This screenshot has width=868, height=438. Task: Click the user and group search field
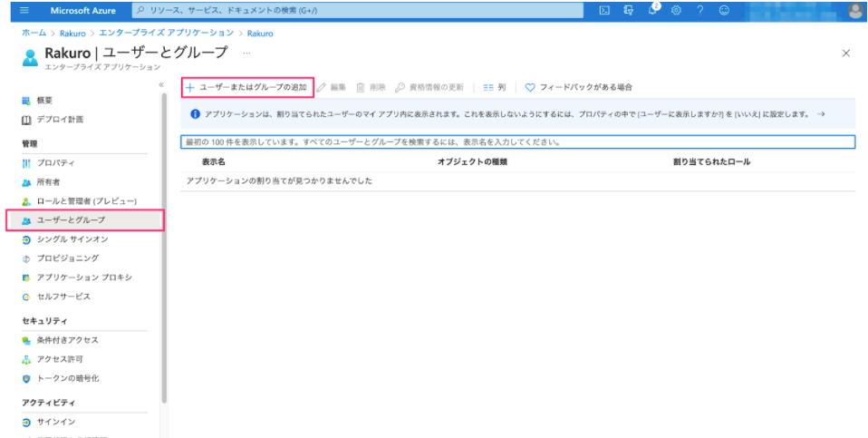(x=517, y=142)
